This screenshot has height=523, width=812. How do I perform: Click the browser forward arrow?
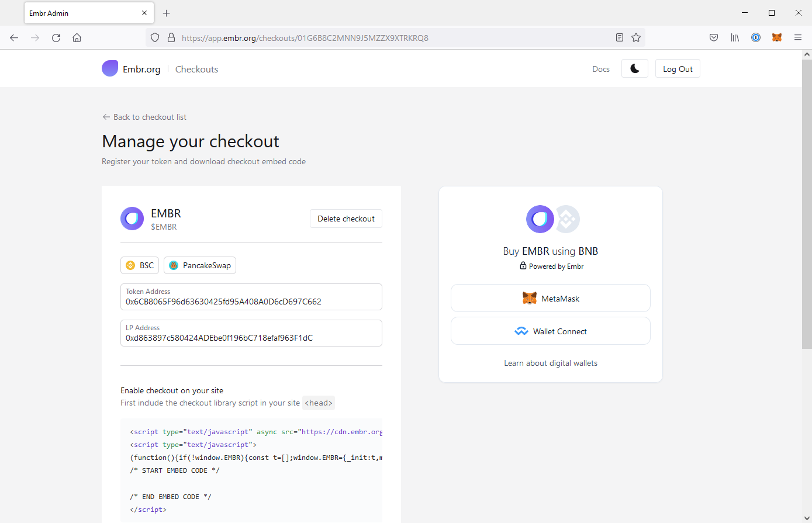point(35,37)
